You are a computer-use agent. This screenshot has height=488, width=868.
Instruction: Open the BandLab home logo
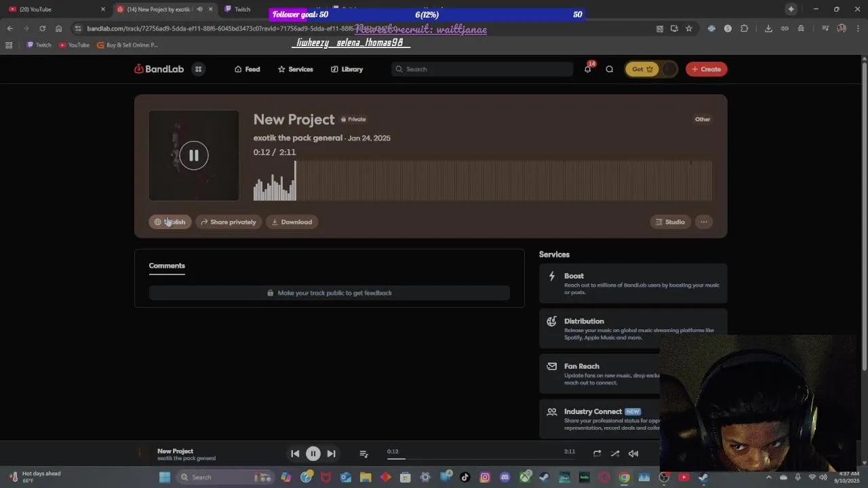[x=159, y=69]
